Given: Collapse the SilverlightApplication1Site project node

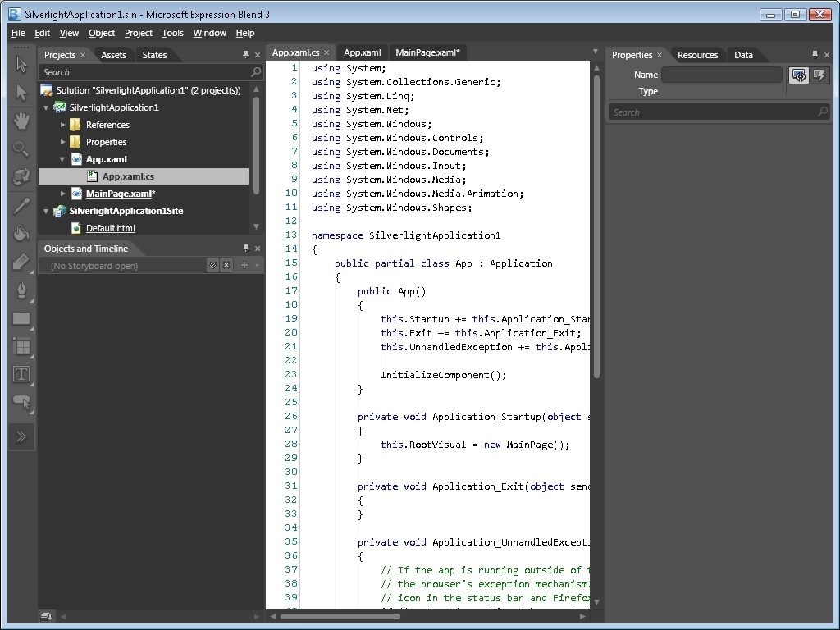Looking at the screenshot, I should (x=46, y=211).
